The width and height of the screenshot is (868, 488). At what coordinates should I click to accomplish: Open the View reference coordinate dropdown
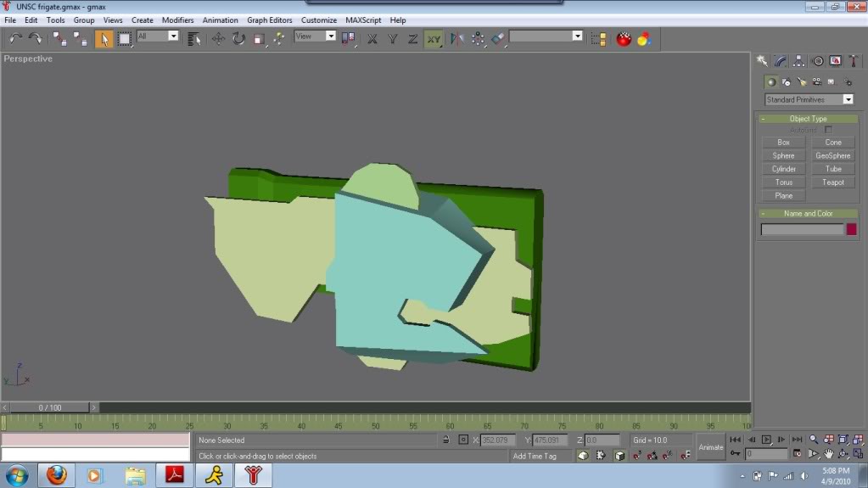(330, 36)
